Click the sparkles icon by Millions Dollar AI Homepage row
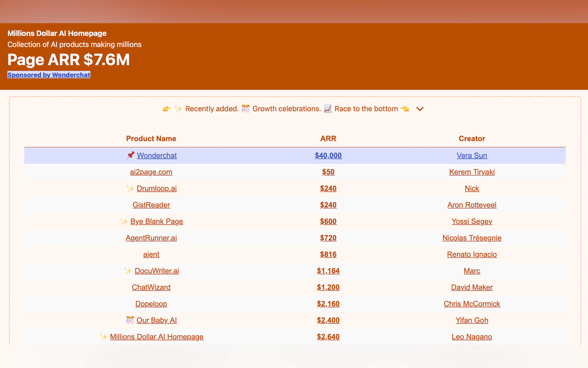 click(103, 337)
